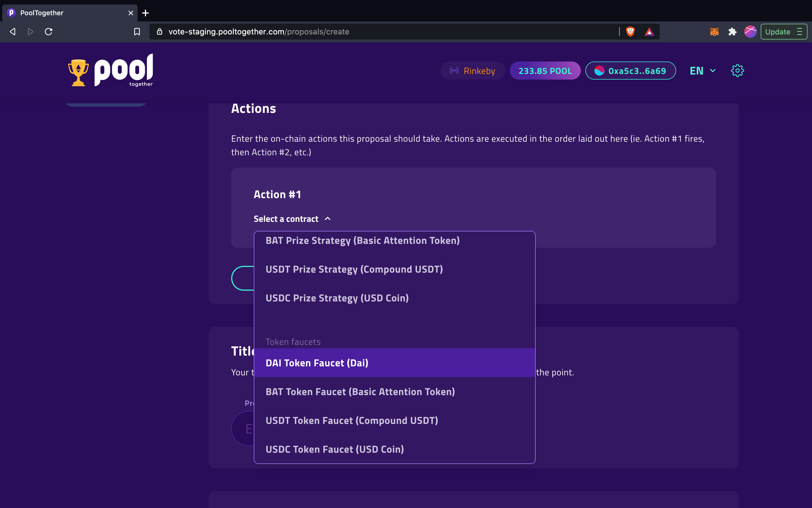Open the 233.85 POOL balance button
Viewport: 812px width, 508px height.
[545, 71]
